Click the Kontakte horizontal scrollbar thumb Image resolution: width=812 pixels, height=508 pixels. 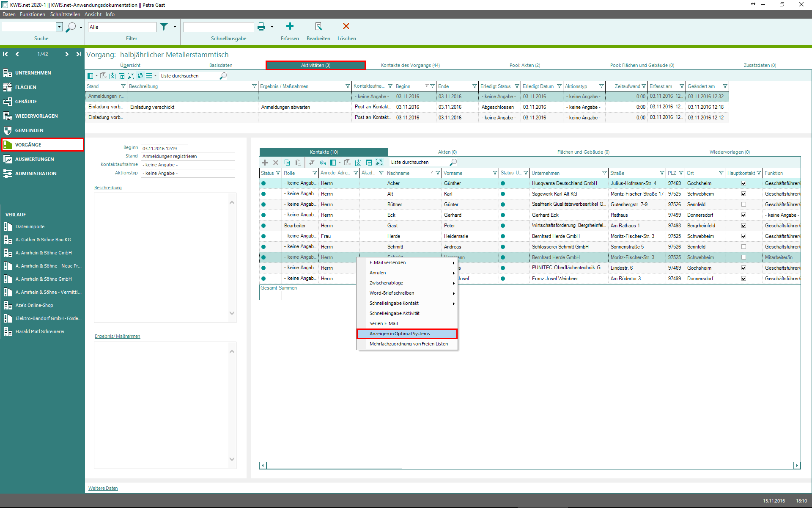tap(334, 466)
